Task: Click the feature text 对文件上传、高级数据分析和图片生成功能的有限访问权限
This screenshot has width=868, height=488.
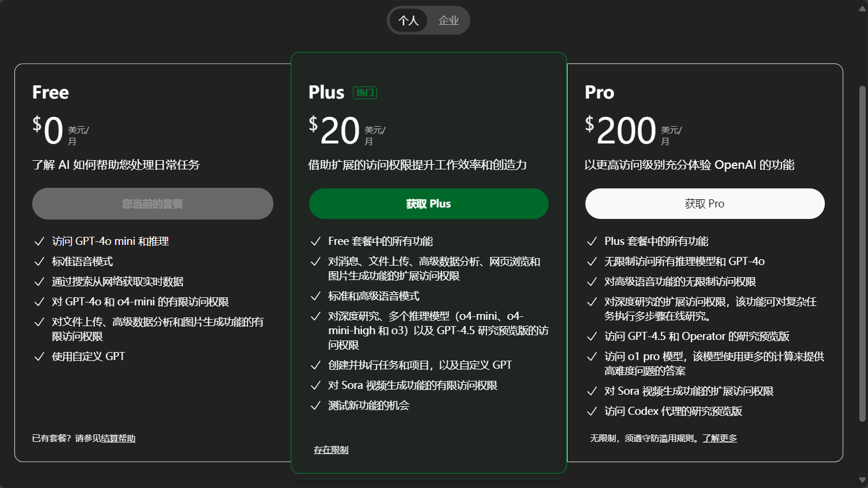Action: point(158,329)
